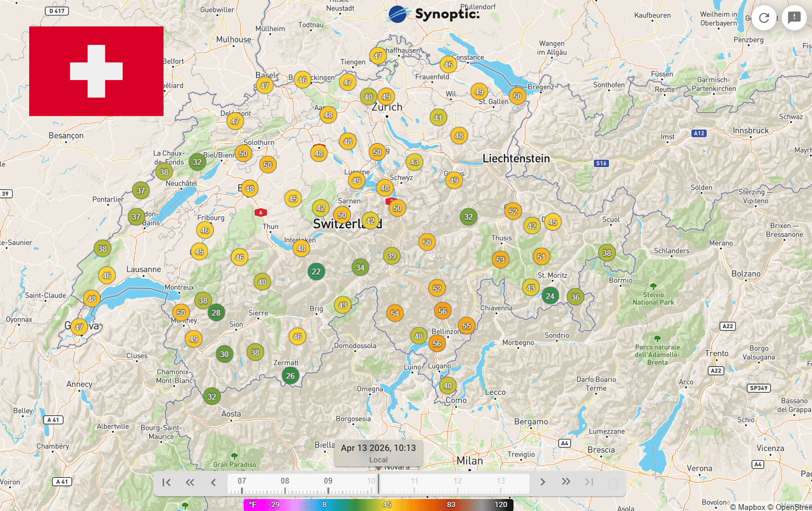Image resolution: width=812 pixels, height=511 pixels.
Task: Click the Stelvio National Park label
Action: point(654,298)
